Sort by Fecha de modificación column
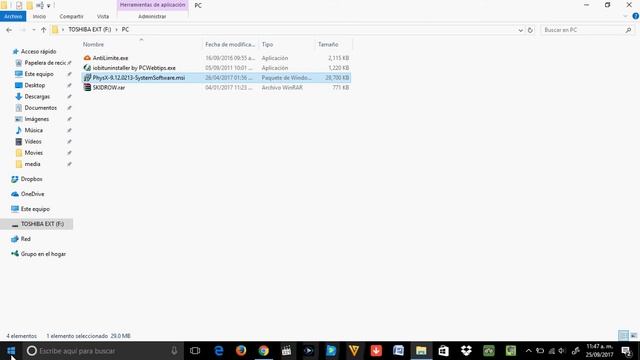Viewport: 640px width, 360px height. point(230,44)
